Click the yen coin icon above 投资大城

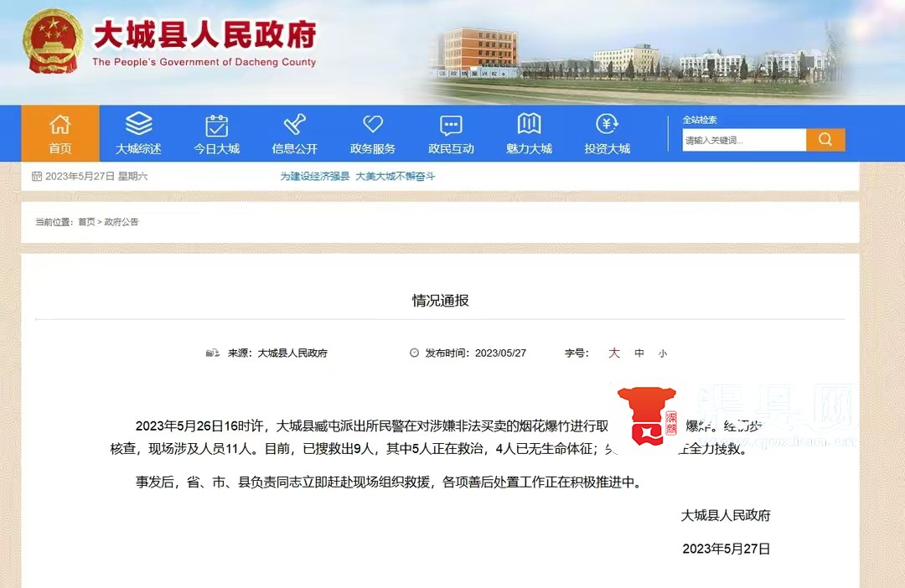(607, 125)
